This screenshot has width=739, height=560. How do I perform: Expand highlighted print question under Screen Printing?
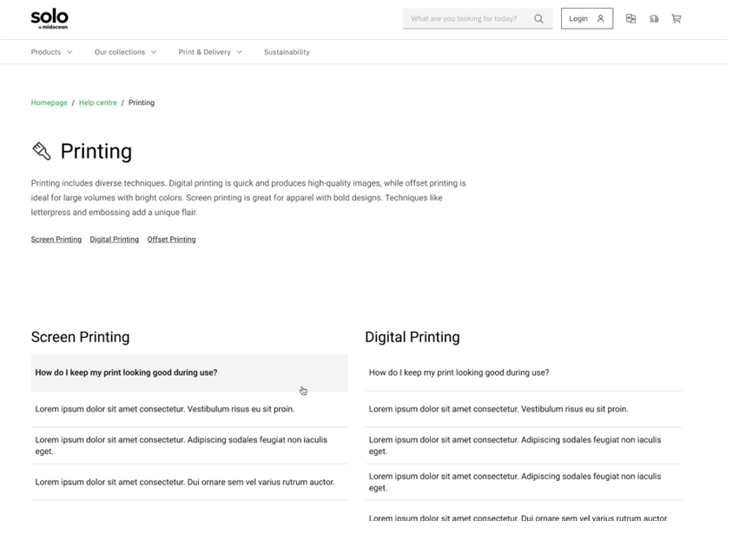pyautogui.click(x=189, y=372)
